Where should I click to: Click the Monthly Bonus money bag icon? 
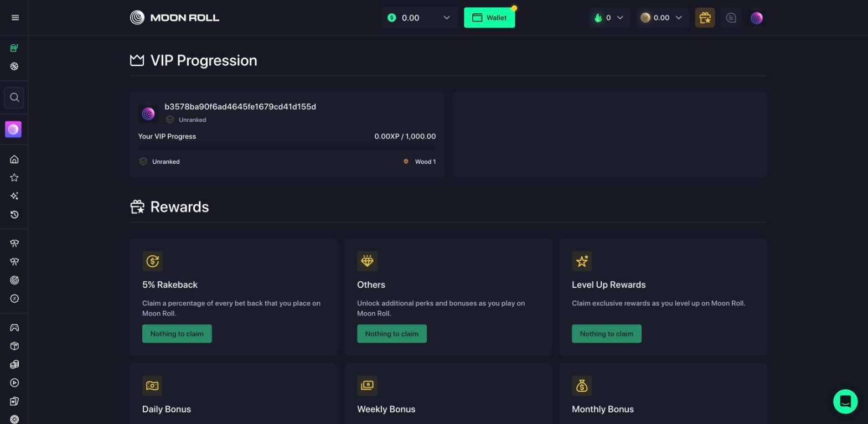click(582, 386)
